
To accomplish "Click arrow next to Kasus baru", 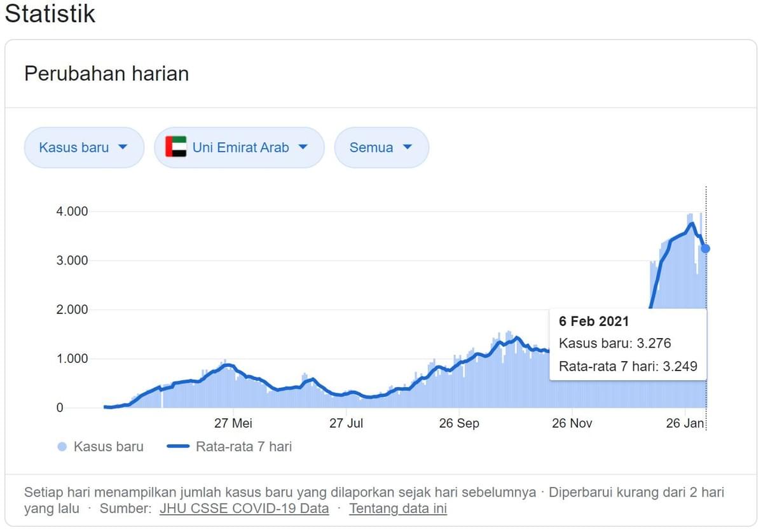I will click(123, 147).
